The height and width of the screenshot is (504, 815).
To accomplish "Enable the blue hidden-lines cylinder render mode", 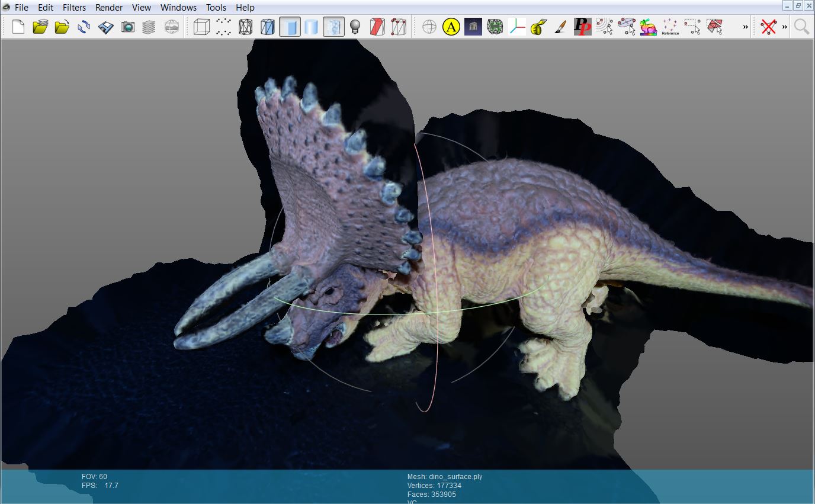I will tap(268, 27).
